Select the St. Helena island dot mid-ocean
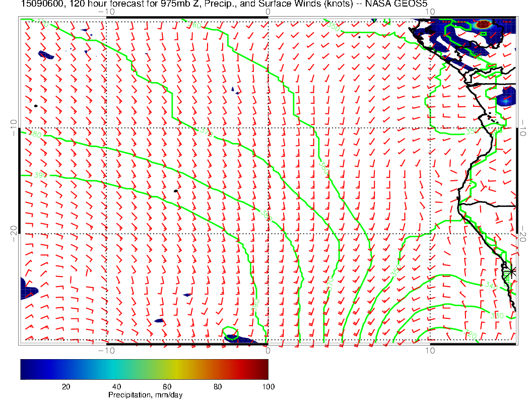The image size is (532, 411). (x=175, y=191)
